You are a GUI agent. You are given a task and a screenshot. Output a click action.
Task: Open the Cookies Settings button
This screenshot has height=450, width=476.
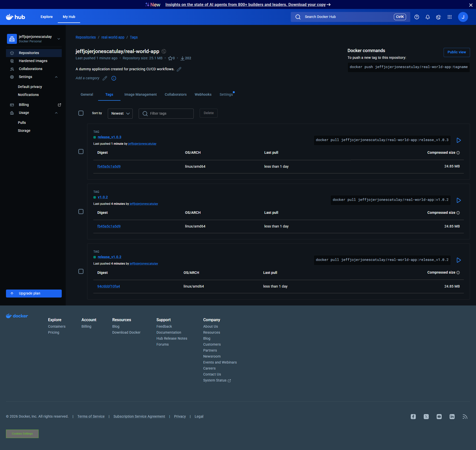(x=22, y=434)
